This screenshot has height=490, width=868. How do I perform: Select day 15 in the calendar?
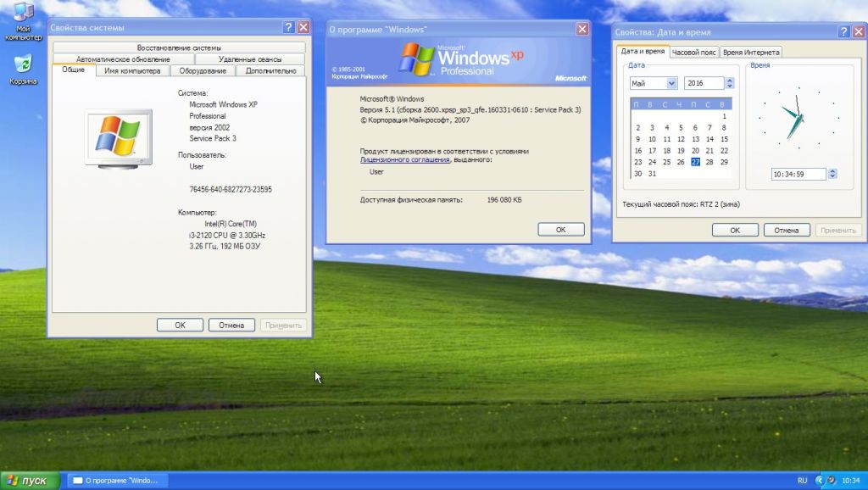(x=724, y=139)
